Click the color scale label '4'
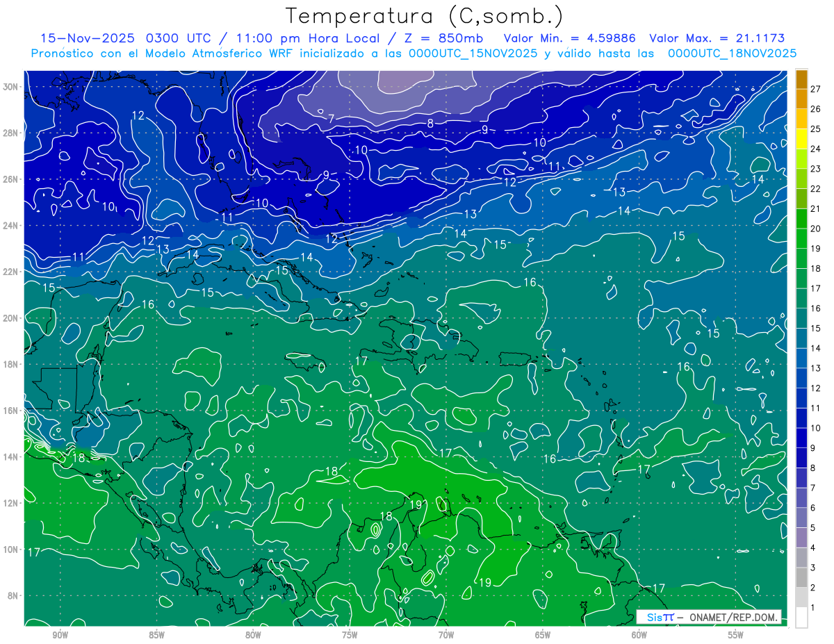The image size is (834, 644). tap(812, 548)
